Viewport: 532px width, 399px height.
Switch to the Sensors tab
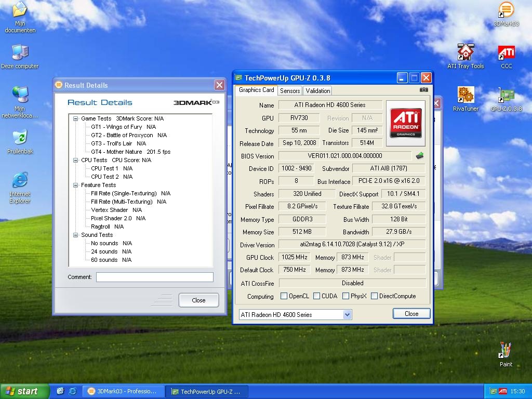(x=290, y=90)
